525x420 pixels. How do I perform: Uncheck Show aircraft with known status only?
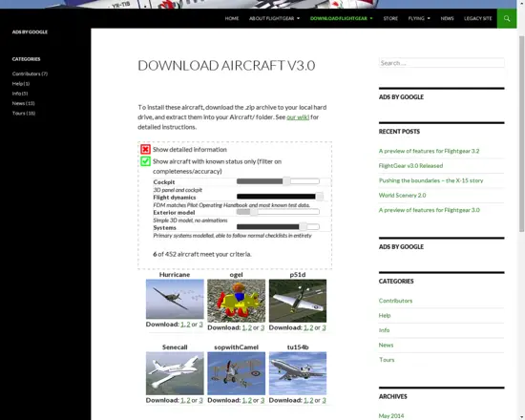145,161
